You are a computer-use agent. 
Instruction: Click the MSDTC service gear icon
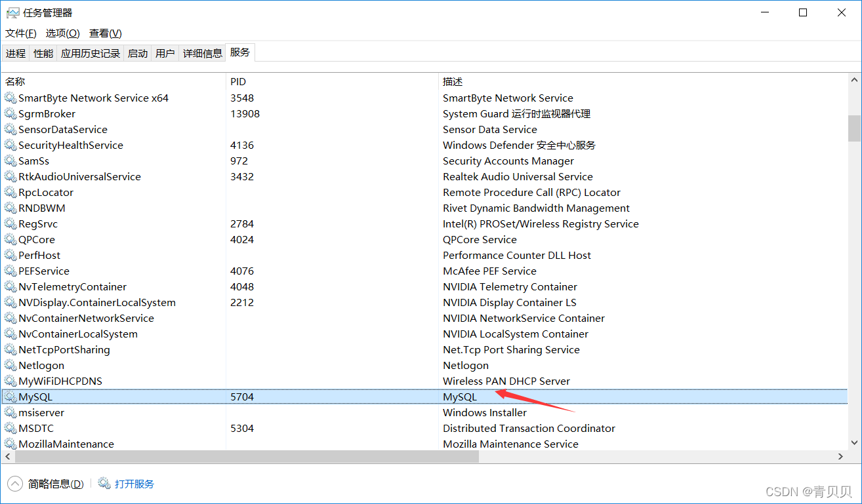point(10,429)
